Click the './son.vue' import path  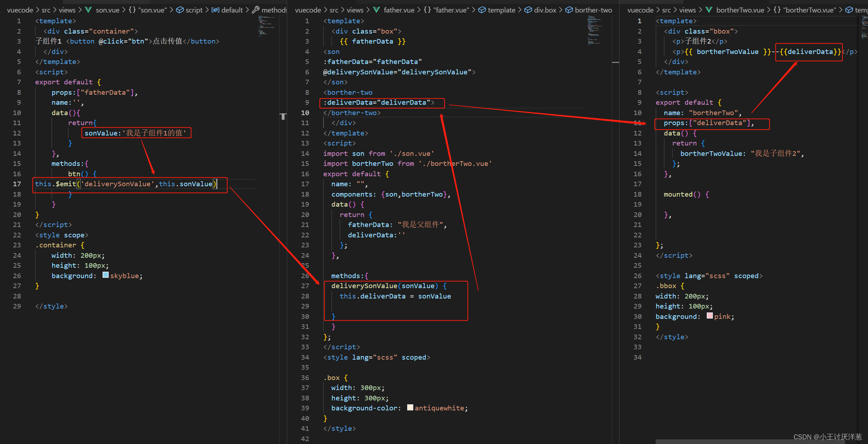412,153
